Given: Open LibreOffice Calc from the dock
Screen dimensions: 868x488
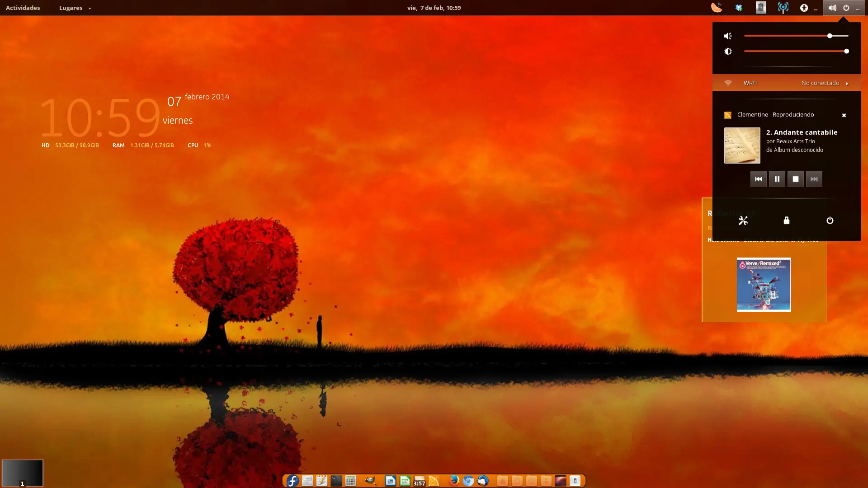Looking at the screenshot, I should click(405, 481).
